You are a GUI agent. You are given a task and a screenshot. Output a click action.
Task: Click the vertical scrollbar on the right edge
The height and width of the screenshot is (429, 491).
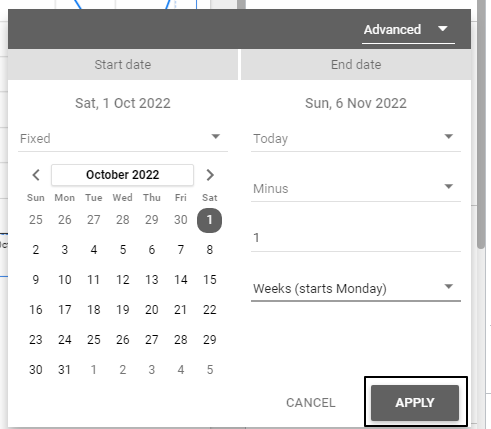click(x=481, y=124)
